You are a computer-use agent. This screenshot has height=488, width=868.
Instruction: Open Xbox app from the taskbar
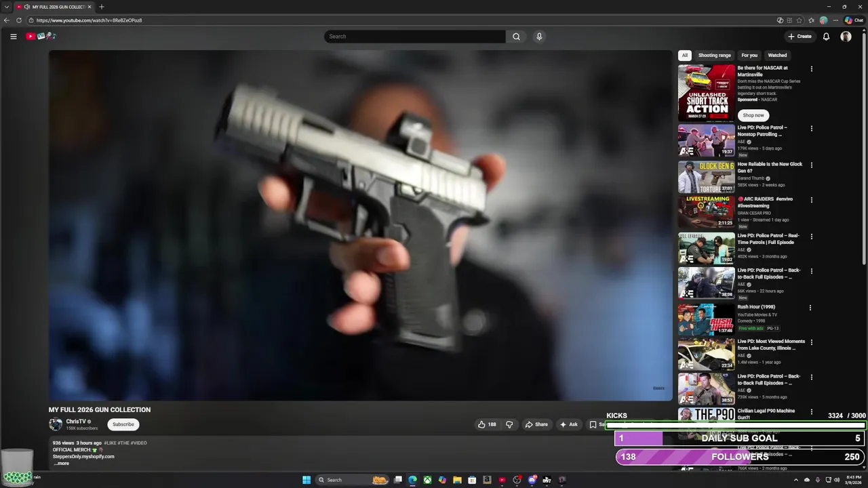[x=427, y=480]
